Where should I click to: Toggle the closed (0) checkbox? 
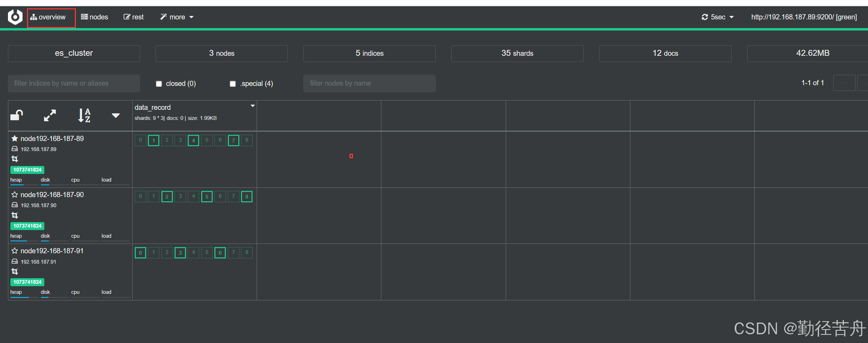click(x=159, y=84)
